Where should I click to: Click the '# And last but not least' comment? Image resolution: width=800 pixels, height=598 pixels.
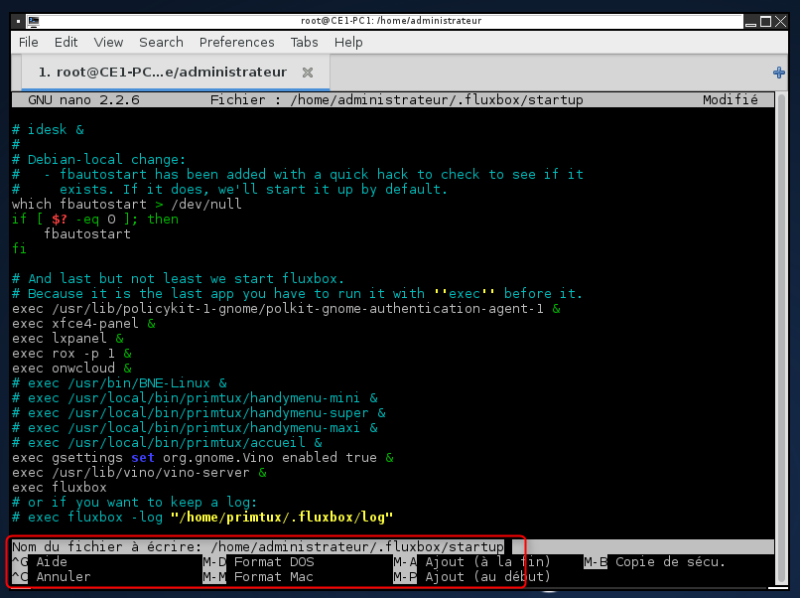point(179,279)
